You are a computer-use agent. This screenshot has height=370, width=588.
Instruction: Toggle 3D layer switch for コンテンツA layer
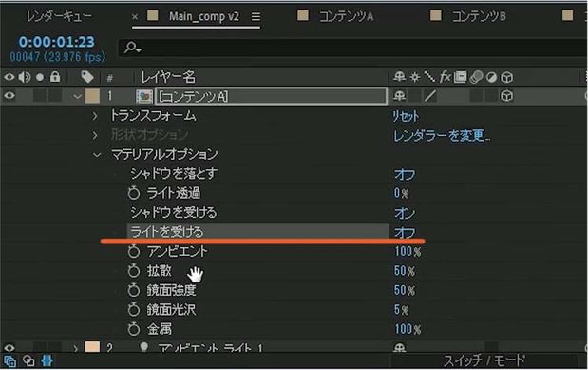point(507,96)
